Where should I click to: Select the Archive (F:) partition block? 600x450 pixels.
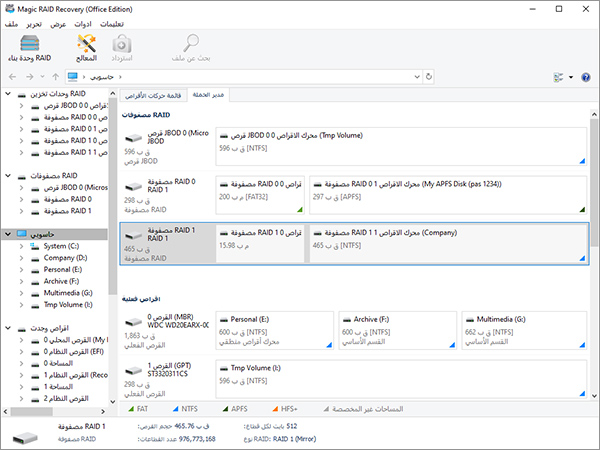(x=398, y=331)
